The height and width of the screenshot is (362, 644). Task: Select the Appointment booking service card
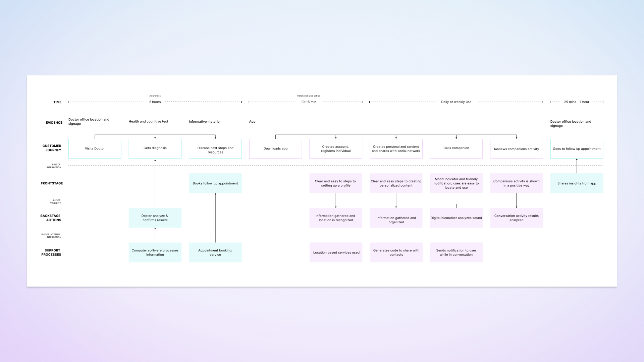click(215, 252)
